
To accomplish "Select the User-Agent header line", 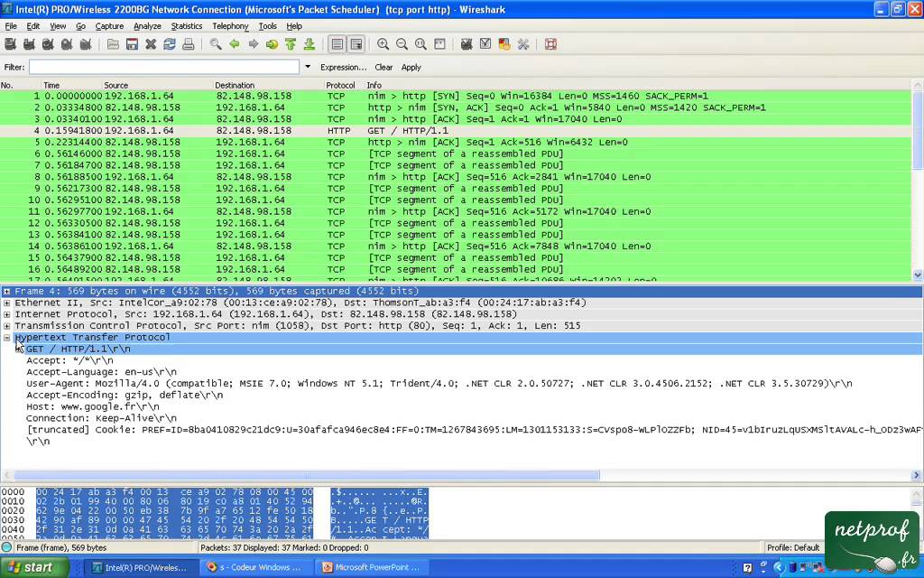I will [x=439, y=383].
